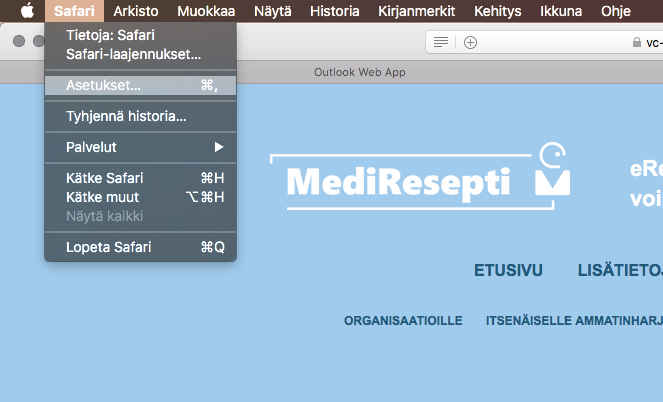The image size is (663, 402).
Task: Open the Kirjanmerkit menu
Action: (416, 11)
